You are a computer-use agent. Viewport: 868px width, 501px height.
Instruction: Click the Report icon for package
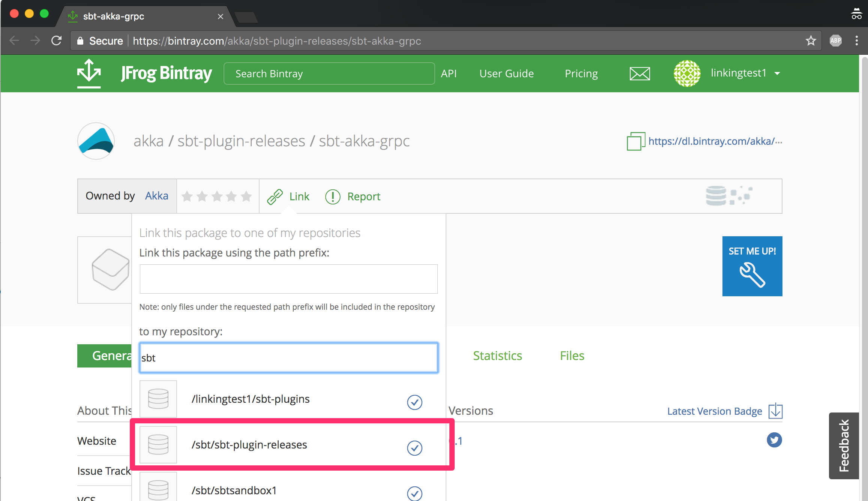332,196
